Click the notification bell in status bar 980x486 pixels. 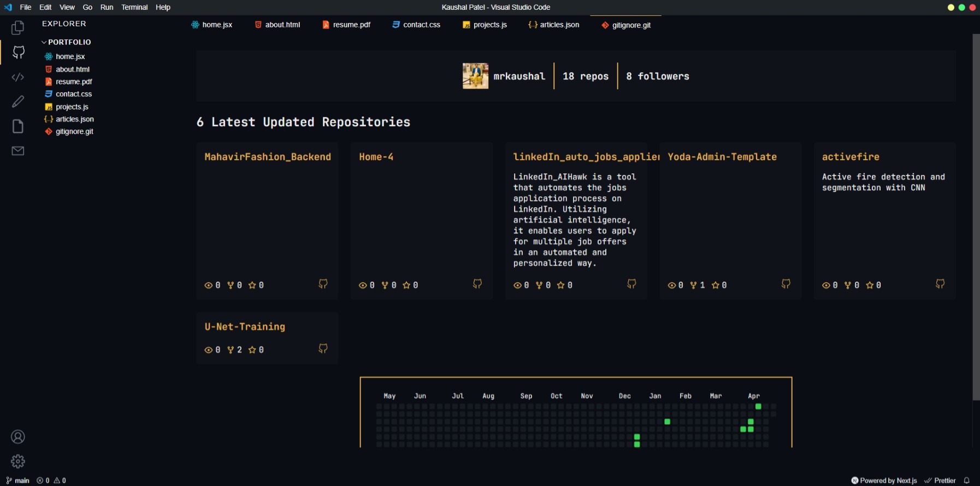[966, 481]
